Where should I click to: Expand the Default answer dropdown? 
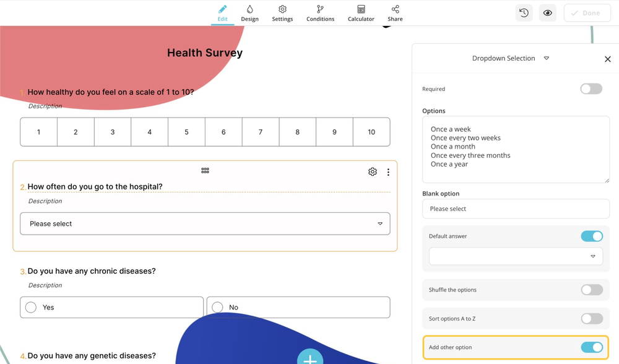tap(516, 256)
